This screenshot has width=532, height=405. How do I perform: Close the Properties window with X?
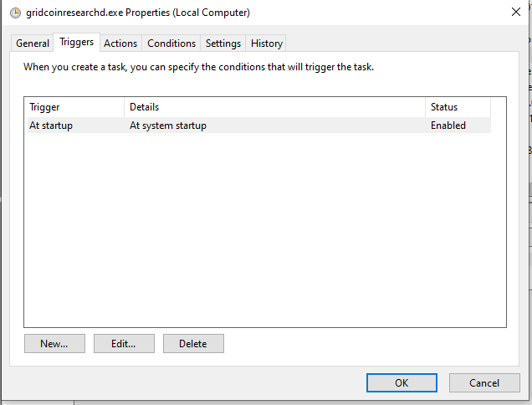(x=516, y=12)
